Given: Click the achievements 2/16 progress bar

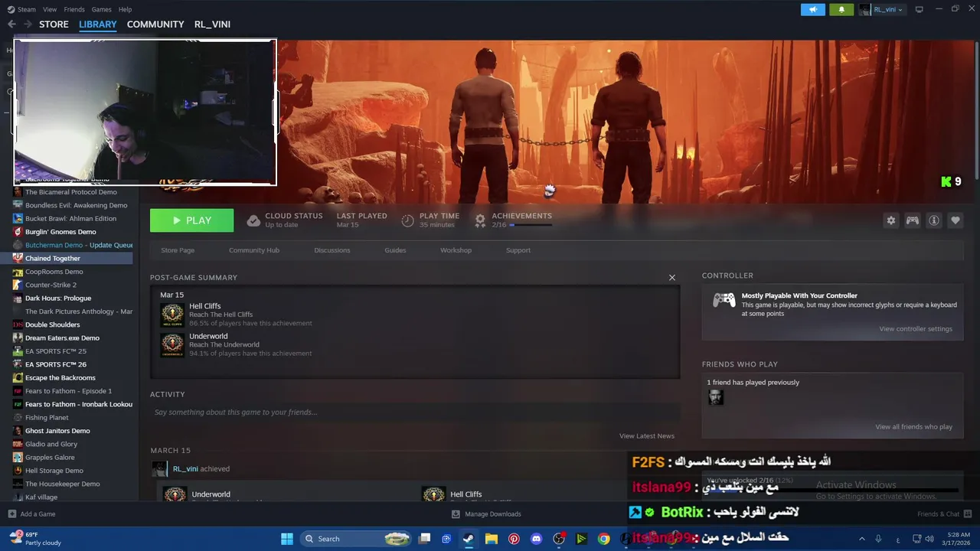Looking at the screenshot, I should click(x=531, y=225).
